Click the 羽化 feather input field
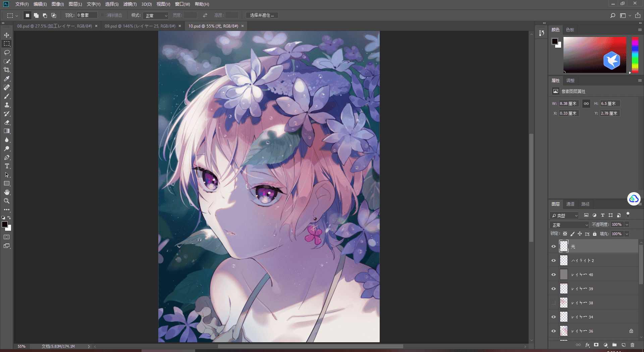 pyautogui.click(x=87, y=15)
